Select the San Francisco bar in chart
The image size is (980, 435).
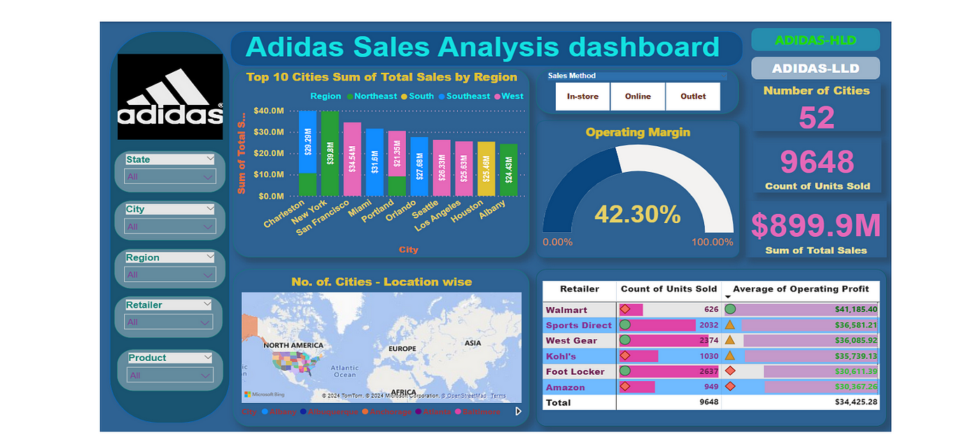click(352, 159)
